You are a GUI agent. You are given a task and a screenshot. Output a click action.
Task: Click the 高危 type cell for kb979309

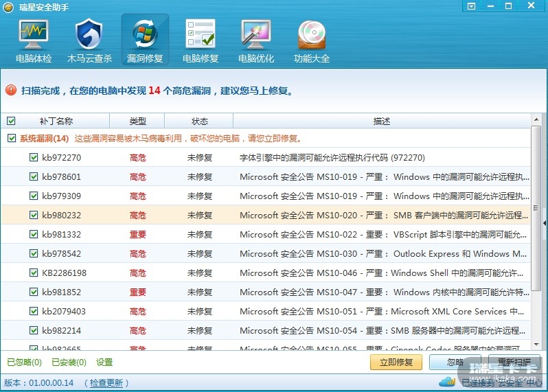tap(138, 196)
